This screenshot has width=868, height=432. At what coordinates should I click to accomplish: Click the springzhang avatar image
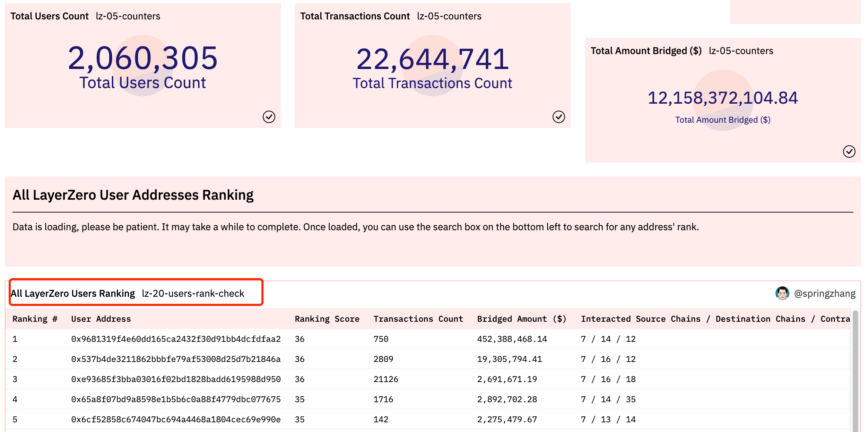pyautogui.click(x=782, y=293)
